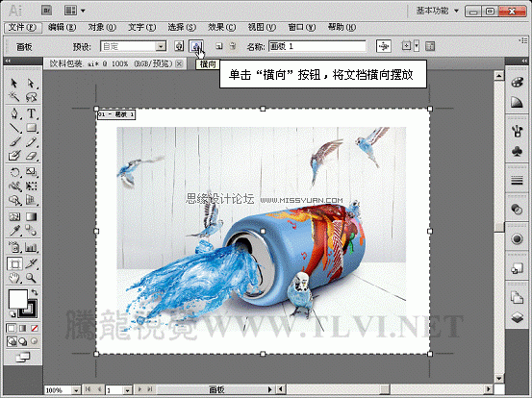Swap fill and stroke colors arrow

click(35, 292)
